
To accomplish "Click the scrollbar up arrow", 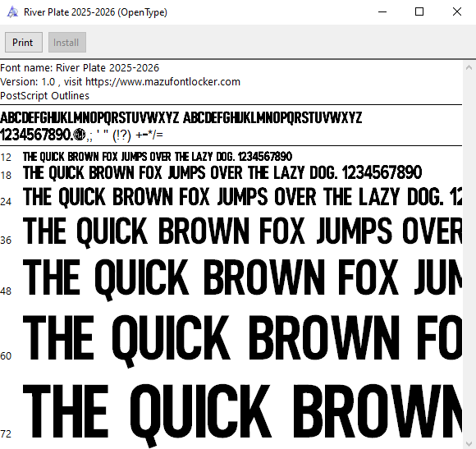I will point(469,67).
